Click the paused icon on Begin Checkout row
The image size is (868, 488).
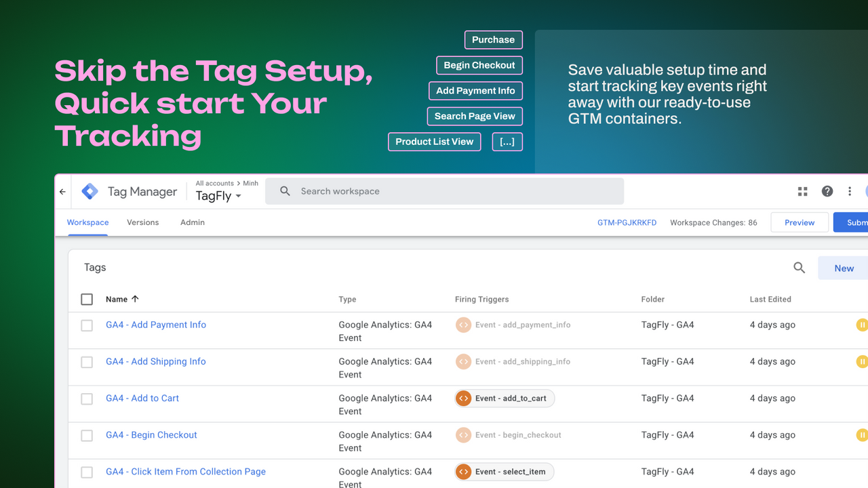pyautogui.click(x=862, y=434)
